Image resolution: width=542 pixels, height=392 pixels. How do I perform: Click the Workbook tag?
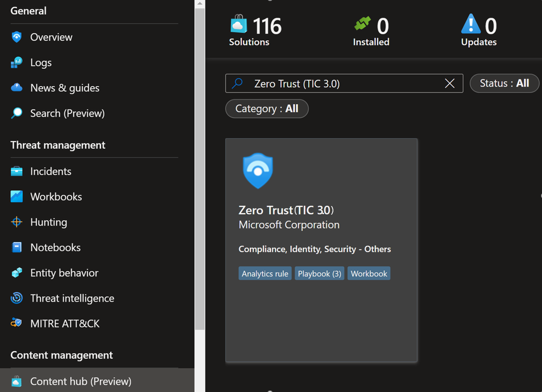(369, 274)
